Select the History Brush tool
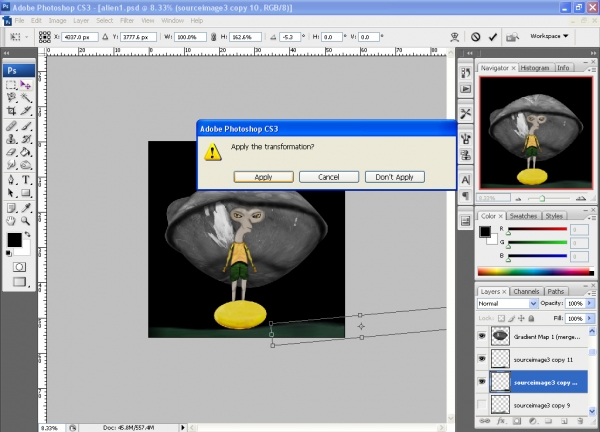Viewport: 600px width, 432px height. click(26, 139)
